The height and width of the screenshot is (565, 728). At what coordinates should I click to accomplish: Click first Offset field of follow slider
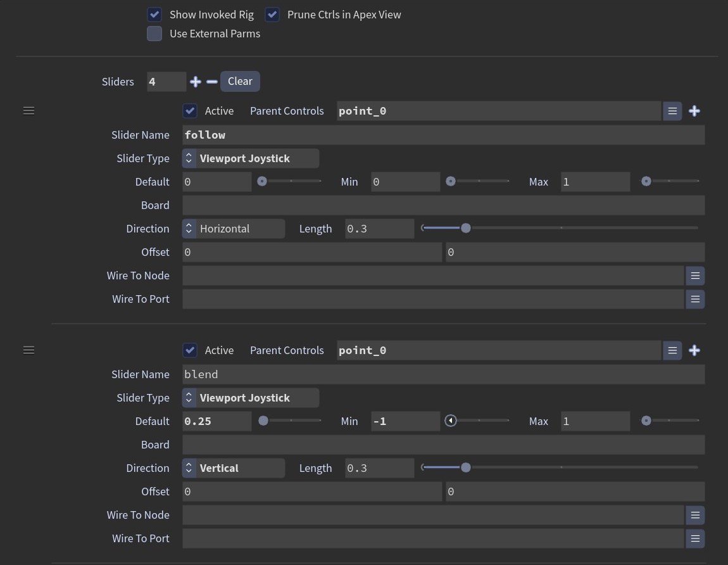[312, 252]
